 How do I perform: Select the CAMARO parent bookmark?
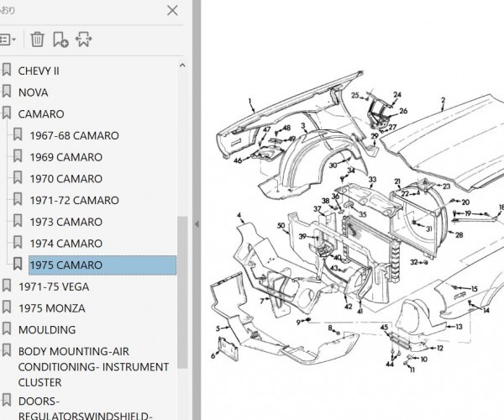tap(41, 114)
